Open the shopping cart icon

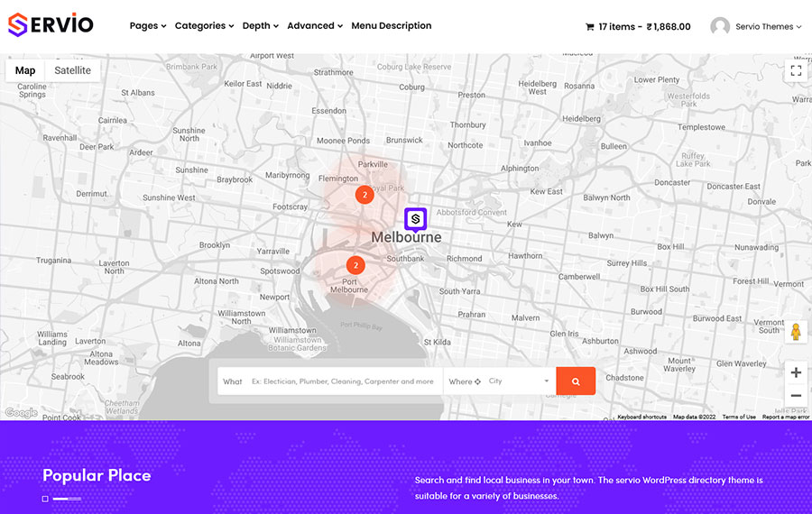590,27
